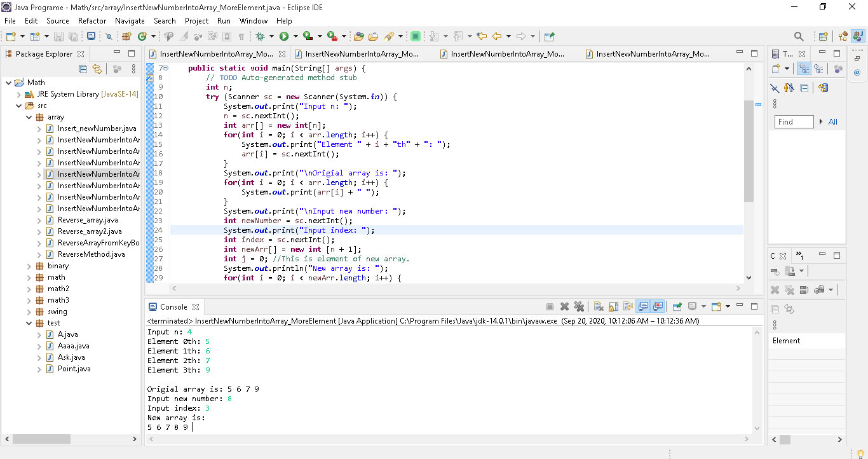The image size is (868, 459).
Task: Open the Refactor menu
Action: [92, 20]
